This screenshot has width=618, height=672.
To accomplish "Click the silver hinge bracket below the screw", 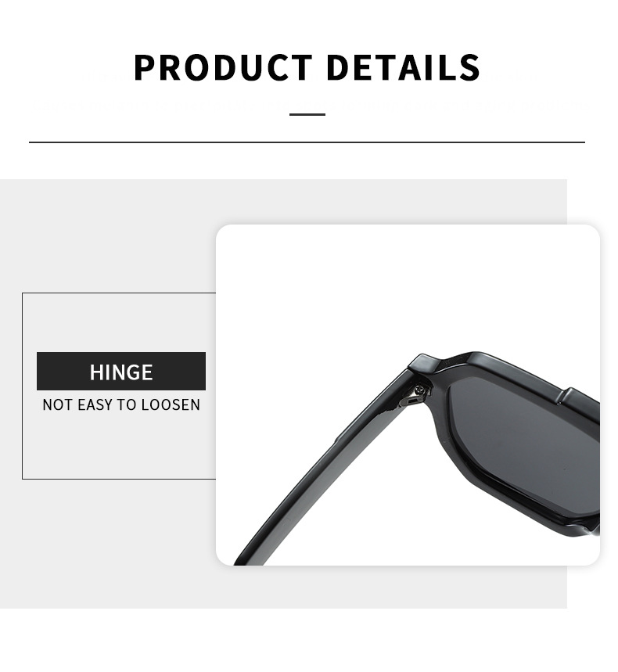I will click(408, 401).
